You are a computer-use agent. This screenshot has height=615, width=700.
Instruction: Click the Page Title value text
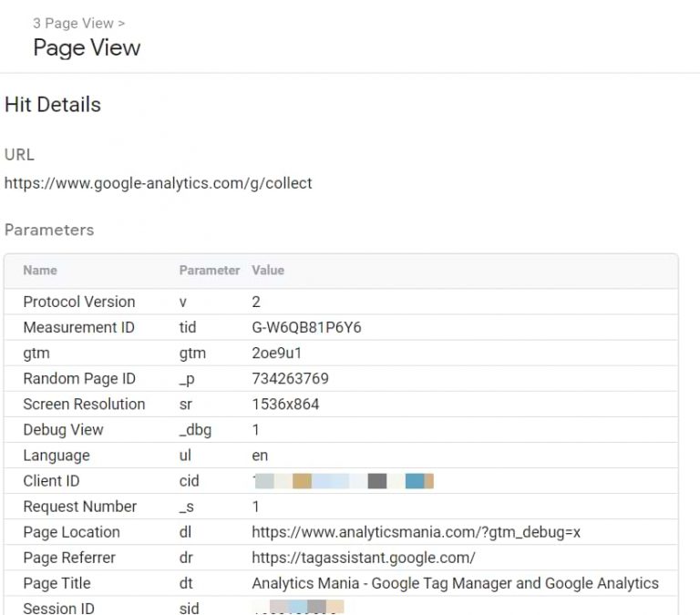pyautogui.click(x=455, y=583)
